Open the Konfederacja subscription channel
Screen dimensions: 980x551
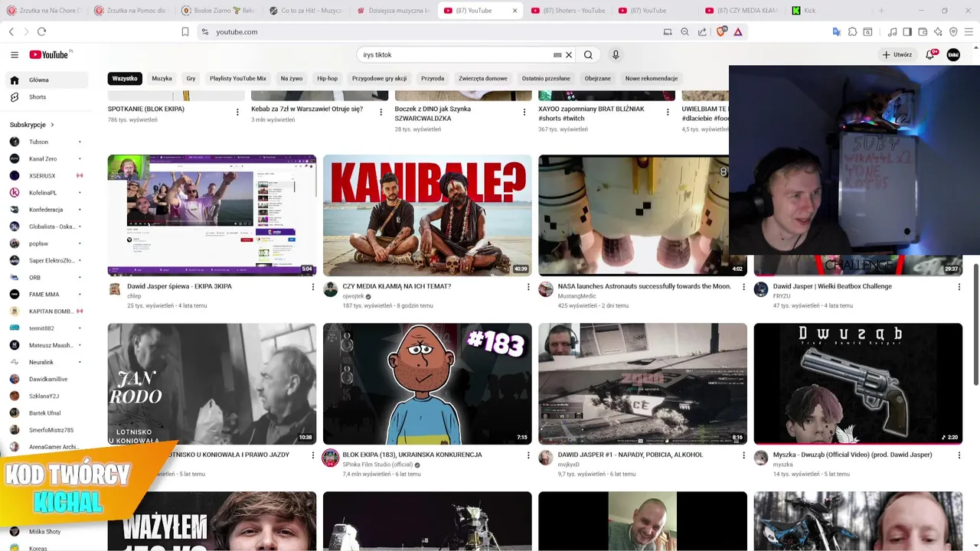(46, 210)
